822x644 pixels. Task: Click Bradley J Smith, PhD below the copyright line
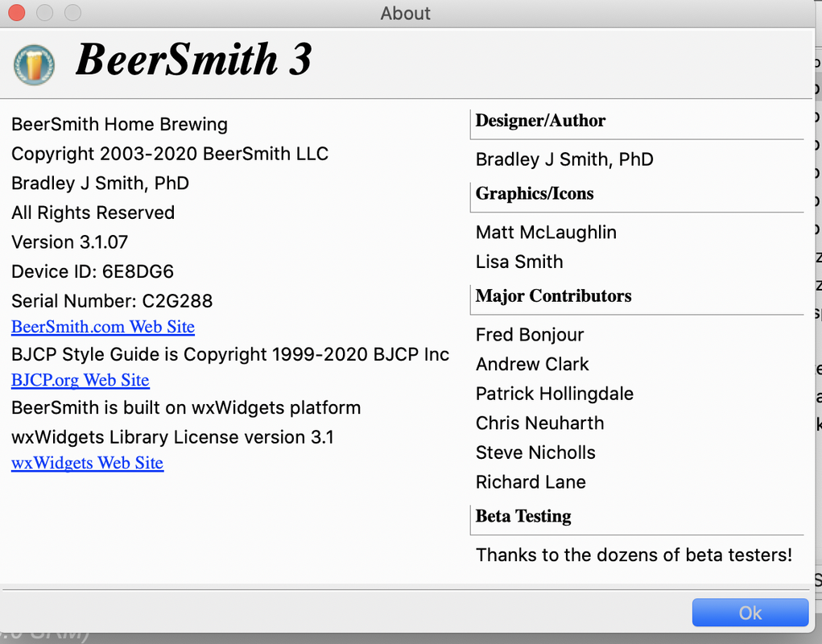(x=100, y=184)
